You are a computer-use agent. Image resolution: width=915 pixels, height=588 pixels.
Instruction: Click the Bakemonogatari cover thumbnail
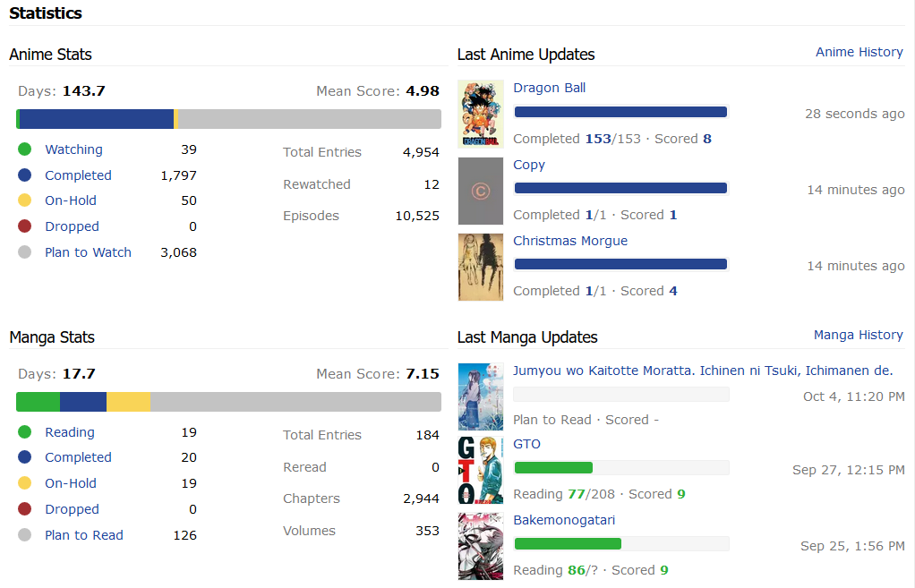coord(481,546)
